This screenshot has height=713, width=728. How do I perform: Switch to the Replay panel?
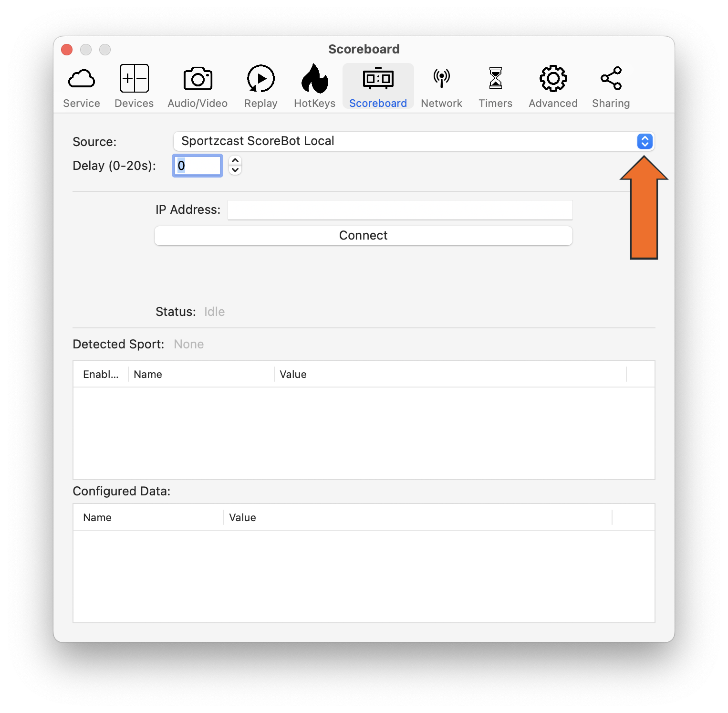tap(260, 86)
